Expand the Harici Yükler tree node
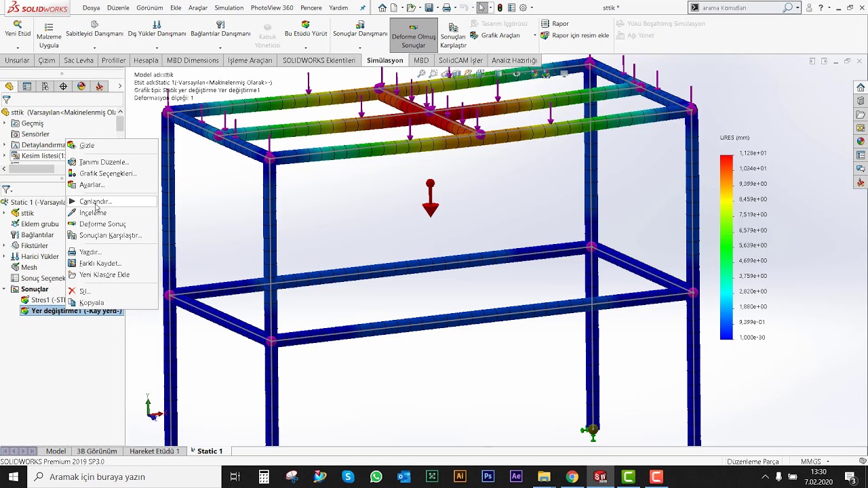 [x=5, y=256]
